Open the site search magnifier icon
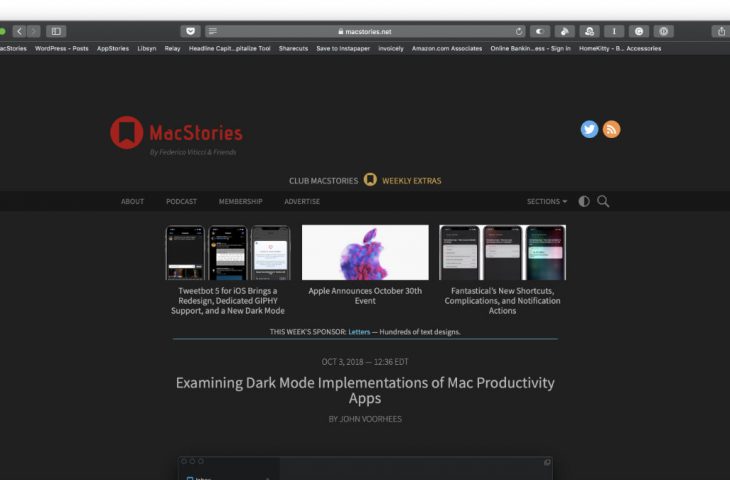 coord(603,201)
